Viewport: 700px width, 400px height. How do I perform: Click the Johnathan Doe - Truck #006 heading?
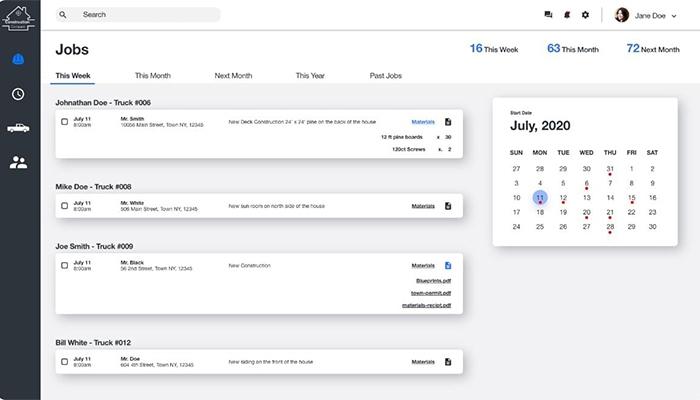coord(103,103)
